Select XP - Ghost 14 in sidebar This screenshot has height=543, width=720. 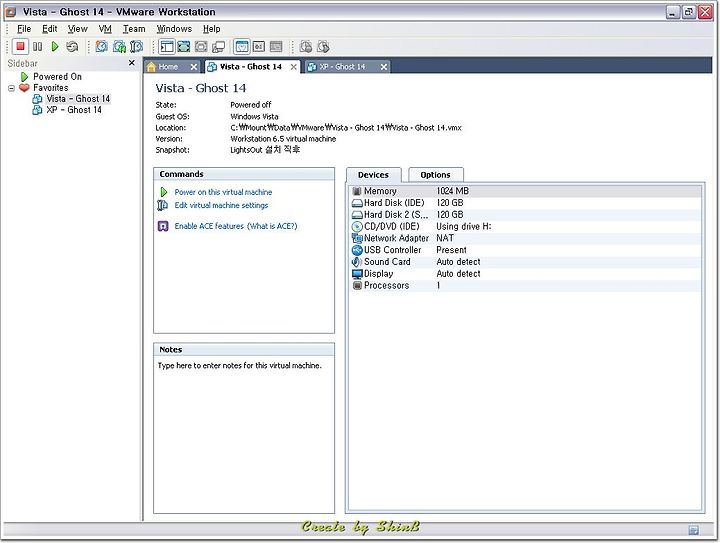pos(73,110)
